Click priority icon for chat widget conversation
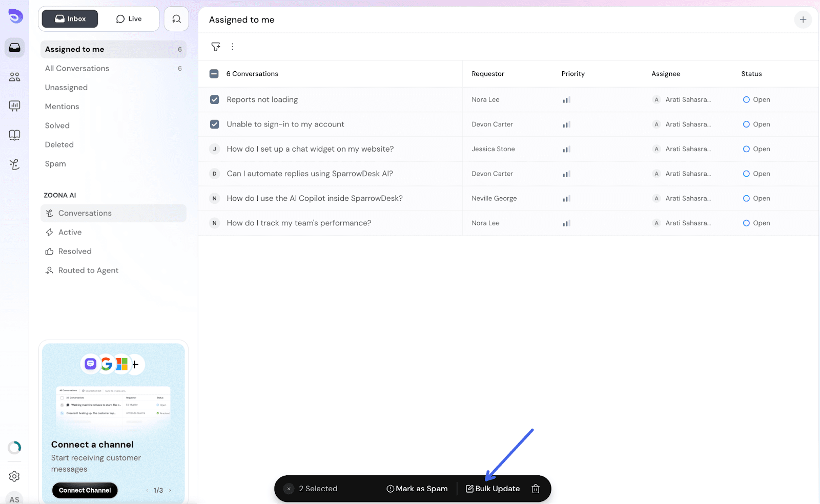The height and width of the screenshot is (504, 820). click(x=566, y=149)
